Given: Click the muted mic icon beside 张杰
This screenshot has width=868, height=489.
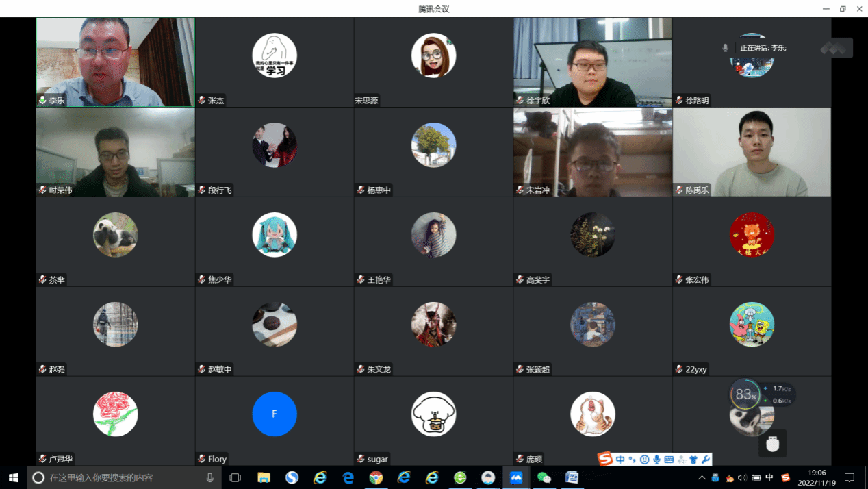Looking at the screenshot, I should click(201, 100).
